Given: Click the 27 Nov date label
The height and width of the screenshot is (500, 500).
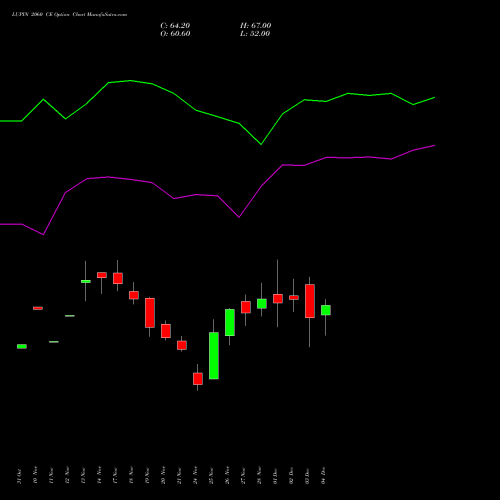Looking at the screenshot, I should (x=243, y=475).
